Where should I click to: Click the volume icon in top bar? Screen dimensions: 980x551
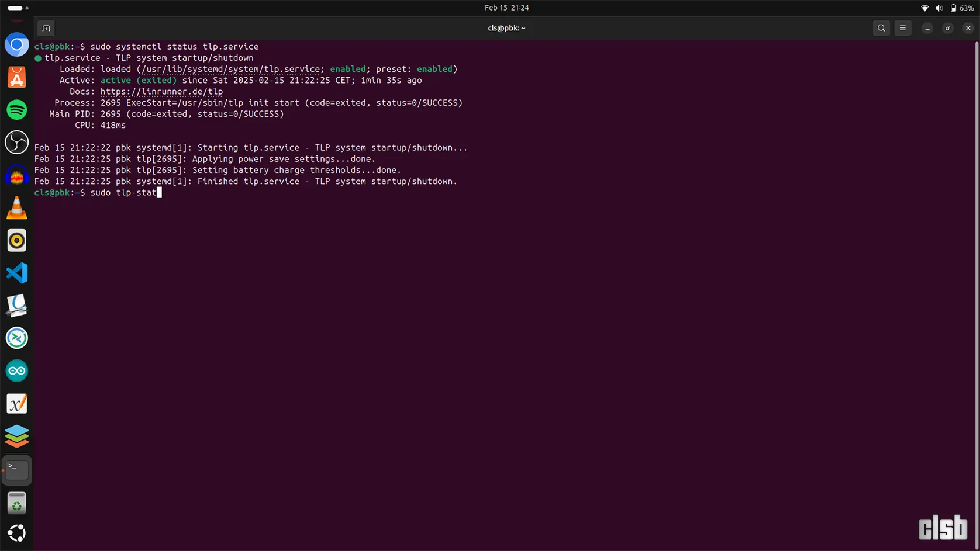(x=938, y=8)
